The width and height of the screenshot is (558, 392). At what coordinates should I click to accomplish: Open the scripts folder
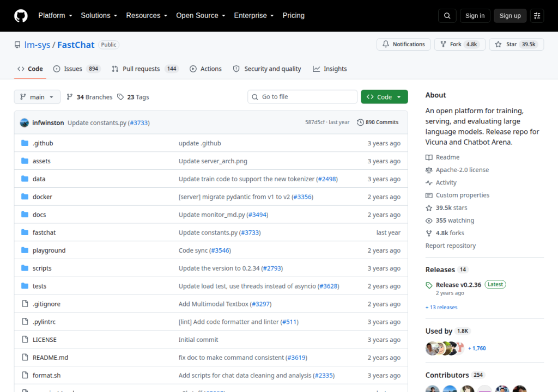pyautogui.click(x=42, y=268)
